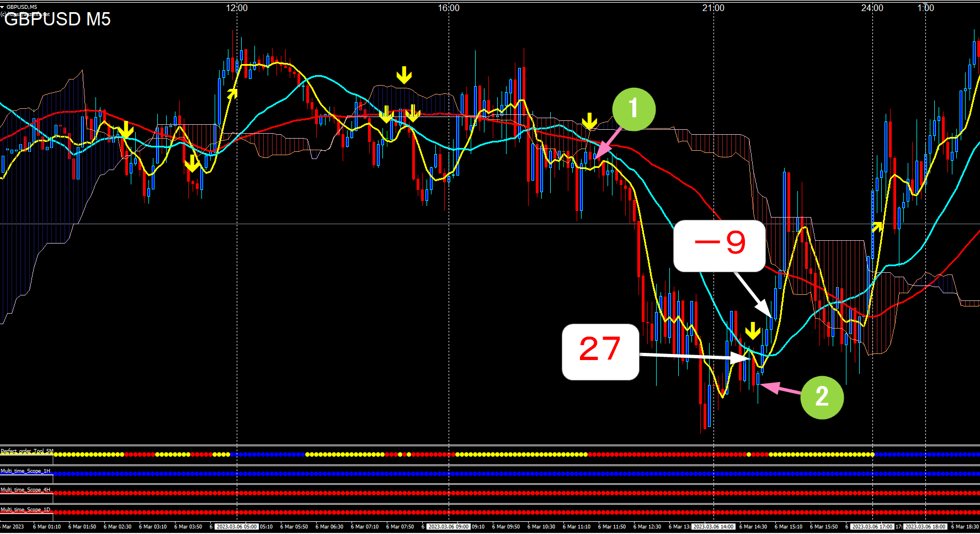Select the 1:00 time label at top
Screen dimensions: 980x534
[x=926, y=8]
